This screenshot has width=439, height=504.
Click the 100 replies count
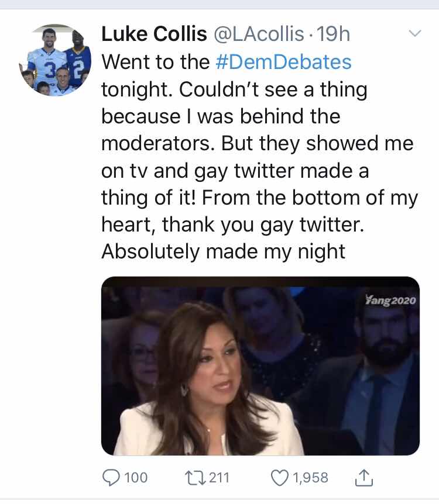[x=136, y=478]
